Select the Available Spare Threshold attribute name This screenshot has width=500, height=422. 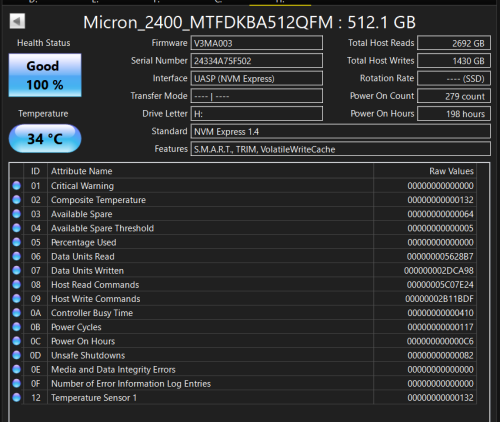pos(102,228)
